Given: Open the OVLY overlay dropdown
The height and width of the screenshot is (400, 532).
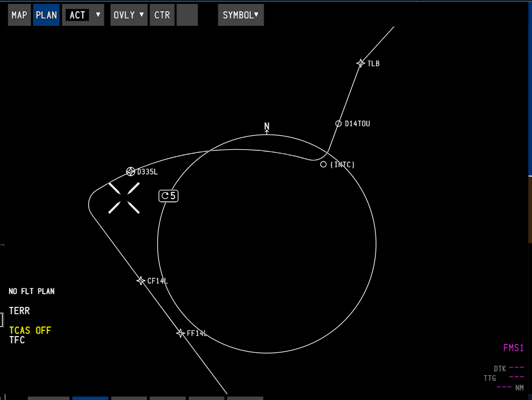Looking at the screenshot, I should point(129,15).
